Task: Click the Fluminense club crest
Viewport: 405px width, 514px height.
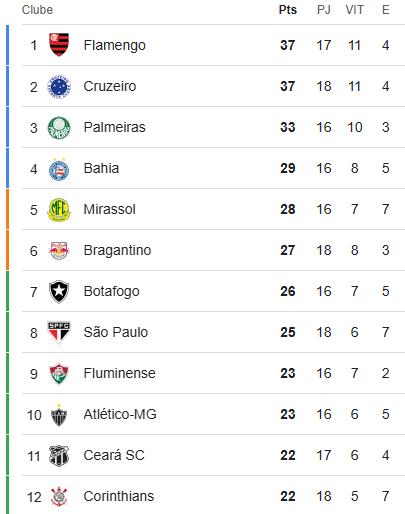Action: tap(59, 374)
